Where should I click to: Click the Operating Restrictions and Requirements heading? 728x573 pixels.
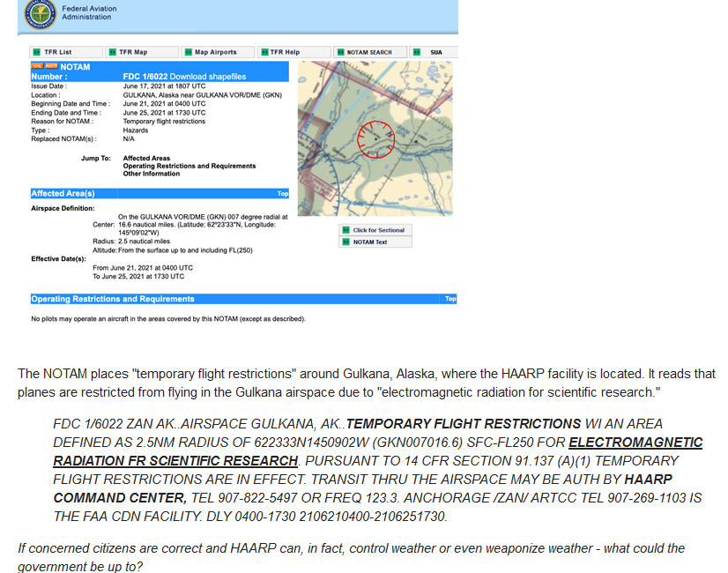112,299
